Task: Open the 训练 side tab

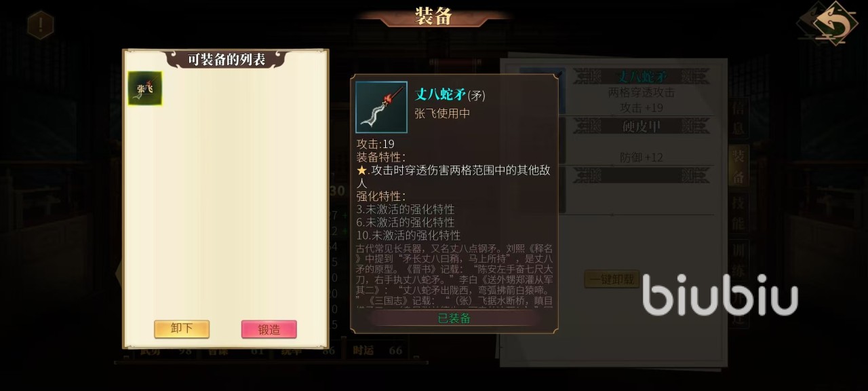Action: point(738,258)
